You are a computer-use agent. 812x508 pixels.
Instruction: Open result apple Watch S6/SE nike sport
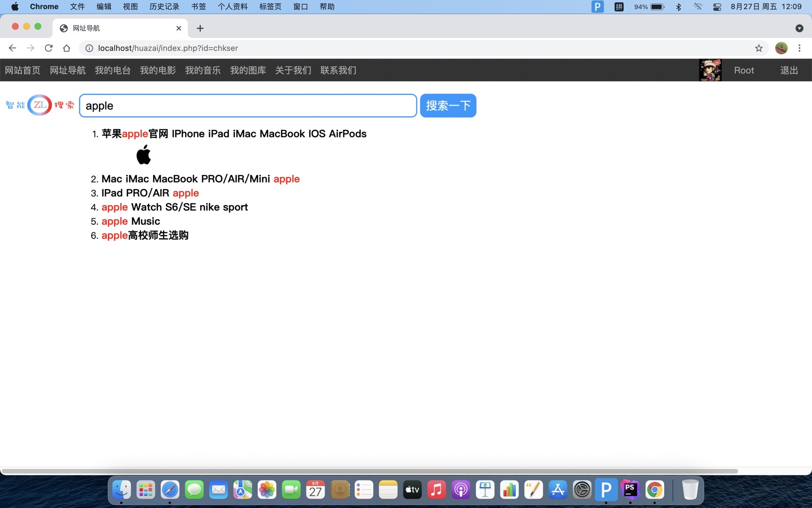pos(175,207)
